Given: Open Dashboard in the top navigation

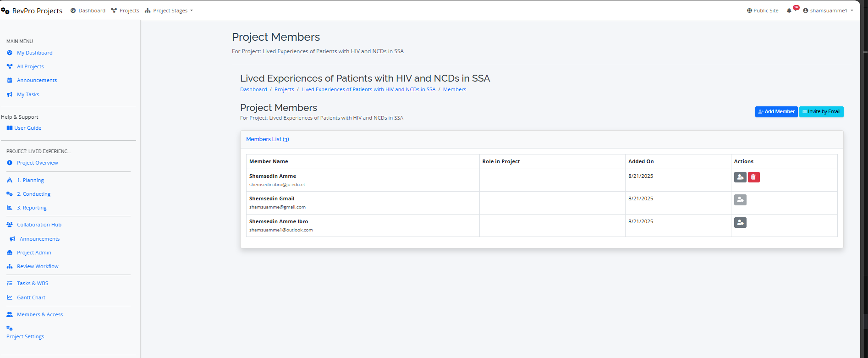Looking at the screenshot, I should click(x=88, y=11).
